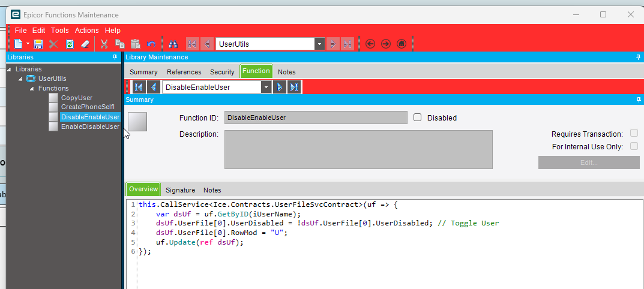Click the Clear eraser toolbar icon
The width and height of the screenshot is (644, 289).
pyautogui.click(x=85, y=44)
